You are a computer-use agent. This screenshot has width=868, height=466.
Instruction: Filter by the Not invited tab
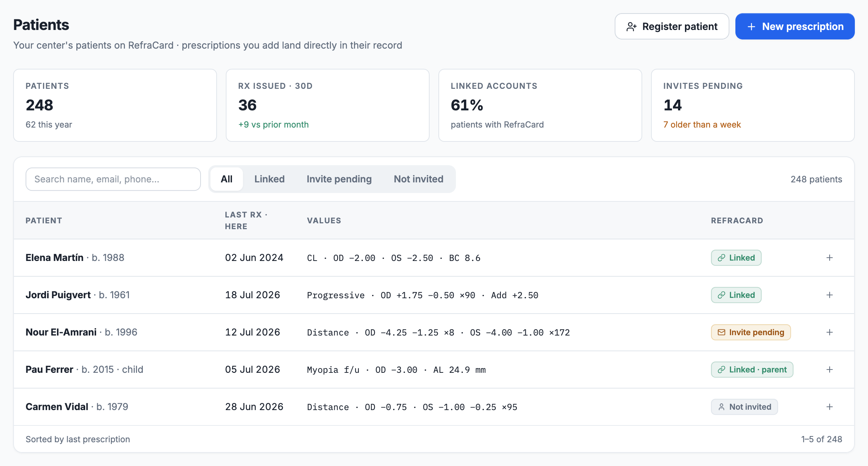tap(419, 179)
